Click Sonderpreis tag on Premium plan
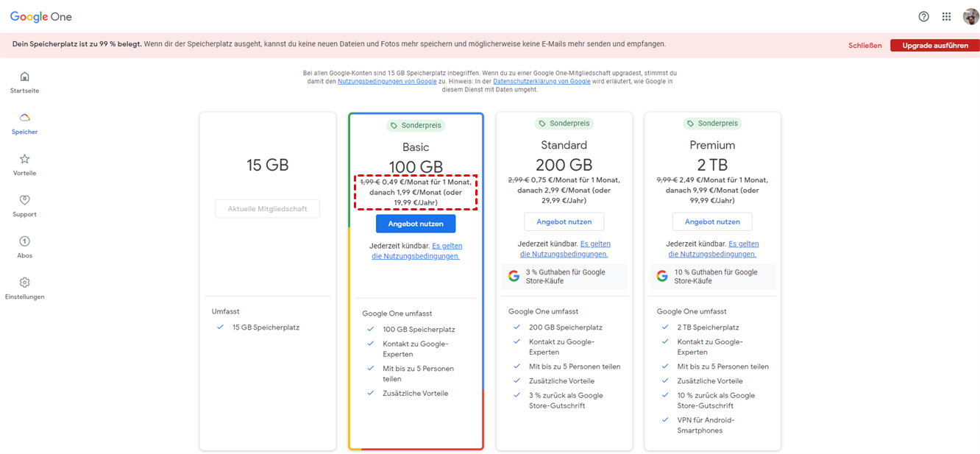This screenshot has width=980, height=454. (x=712, y=124)
